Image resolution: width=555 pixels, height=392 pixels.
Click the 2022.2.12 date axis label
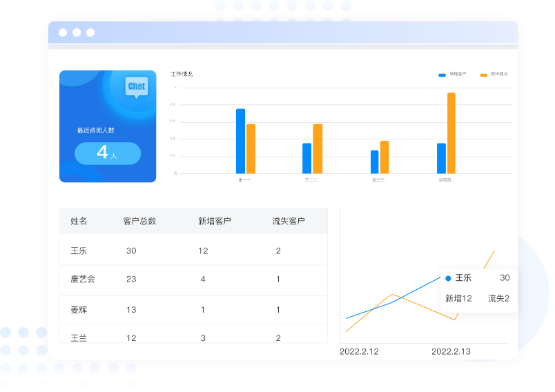click(359, 351)
